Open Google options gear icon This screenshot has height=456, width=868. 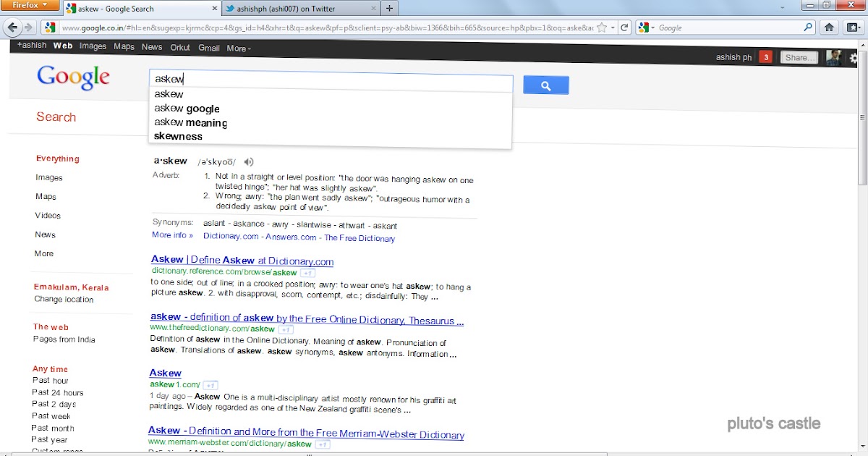coord(854,58)
